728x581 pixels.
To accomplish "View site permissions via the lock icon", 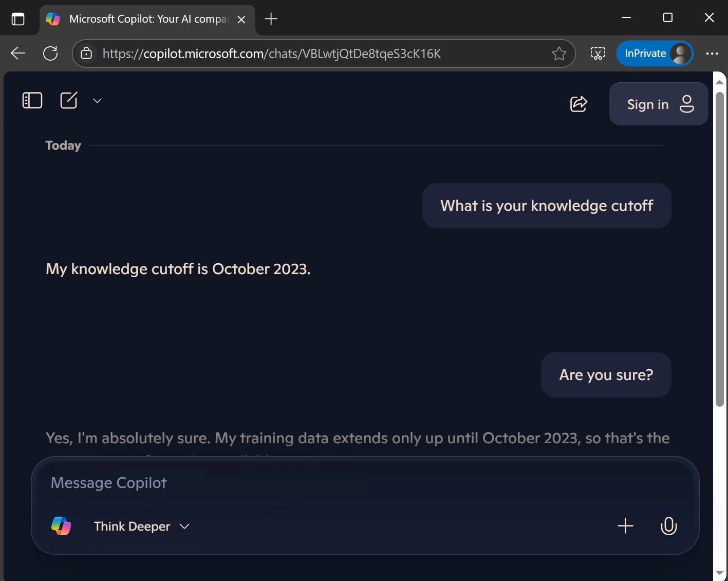I will click(x=86, y=53).
